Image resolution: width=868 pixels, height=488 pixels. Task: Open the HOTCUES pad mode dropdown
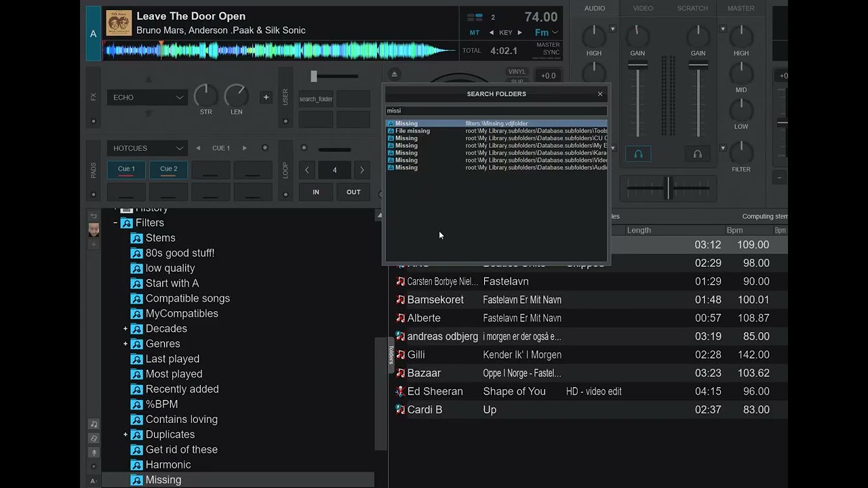147,148
